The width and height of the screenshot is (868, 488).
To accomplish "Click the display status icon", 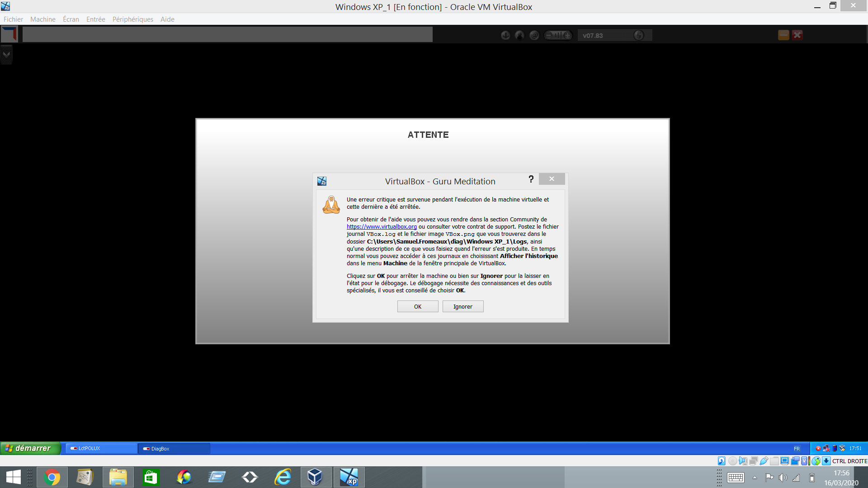I will [785, 461].
